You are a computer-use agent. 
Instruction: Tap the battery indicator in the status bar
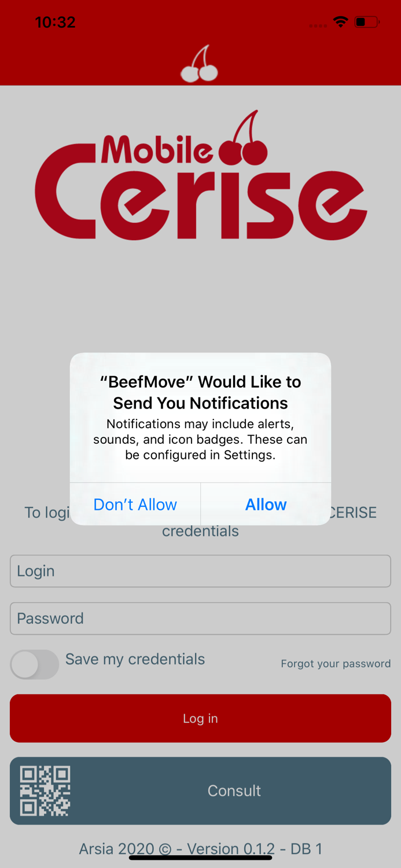366,21
